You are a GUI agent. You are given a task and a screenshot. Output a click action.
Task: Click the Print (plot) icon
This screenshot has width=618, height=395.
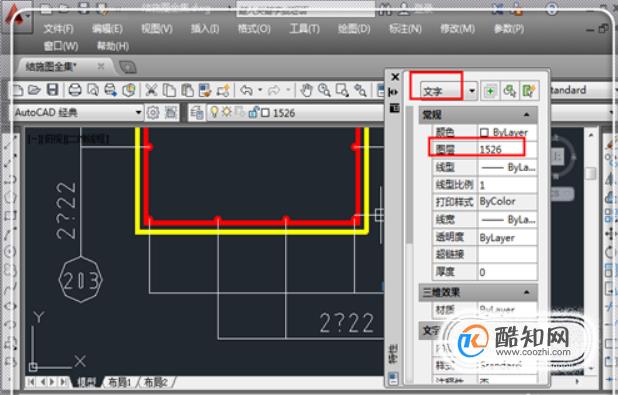click(x=74, y=90)
